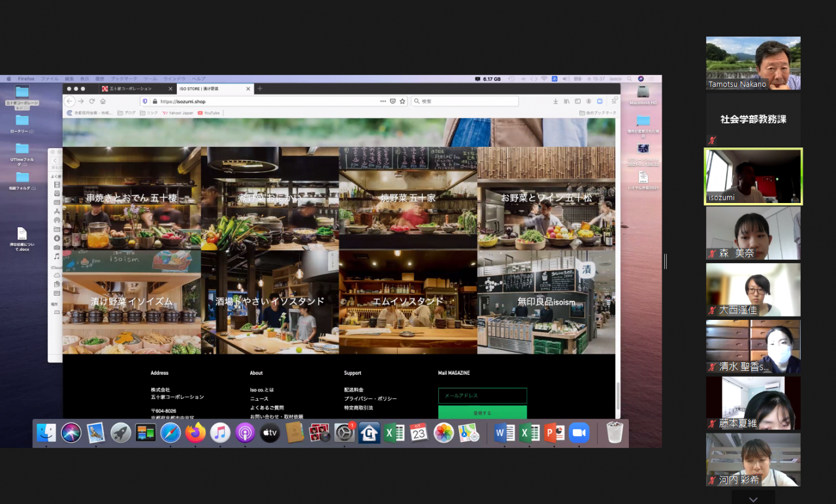
Task: Open PowerPoint from the Dock
Action: pos(555,433)
